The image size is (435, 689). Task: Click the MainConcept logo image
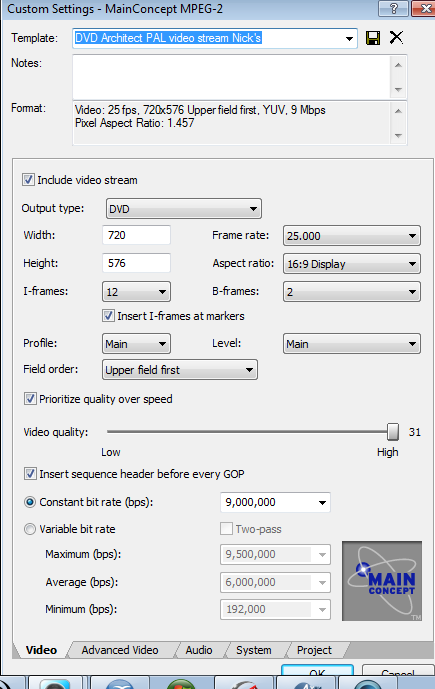[x=382, y=580]
